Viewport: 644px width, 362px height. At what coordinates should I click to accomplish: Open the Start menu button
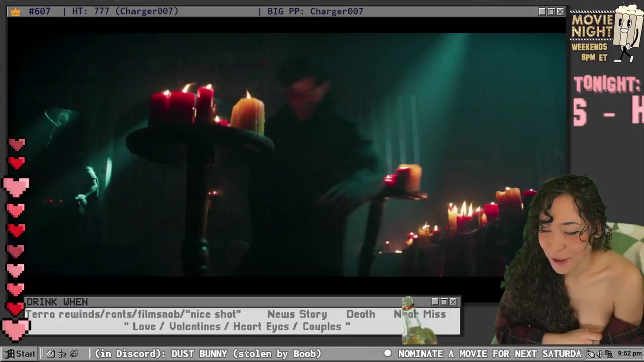[19, 354]
